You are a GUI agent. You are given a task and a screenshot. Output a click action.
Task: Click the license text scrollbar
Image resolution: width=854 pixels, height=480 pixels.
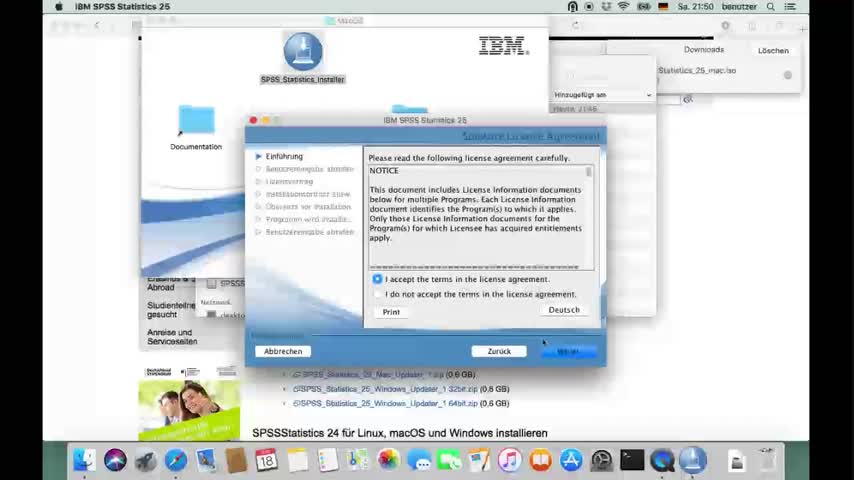coord(589,200)
